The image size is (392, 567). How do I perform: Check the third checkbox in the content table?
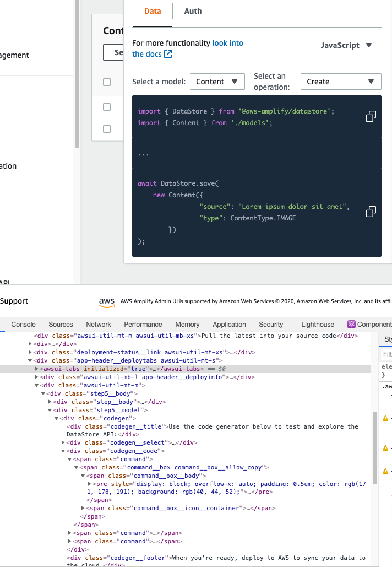[x=107, y=129]
